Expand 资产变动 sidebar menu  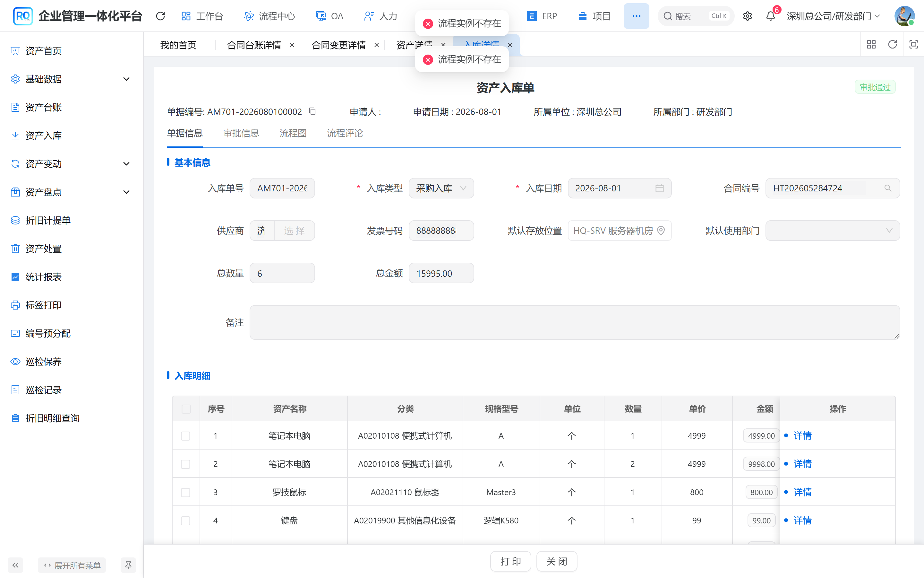pyautogui.click(x=71, y=164)
